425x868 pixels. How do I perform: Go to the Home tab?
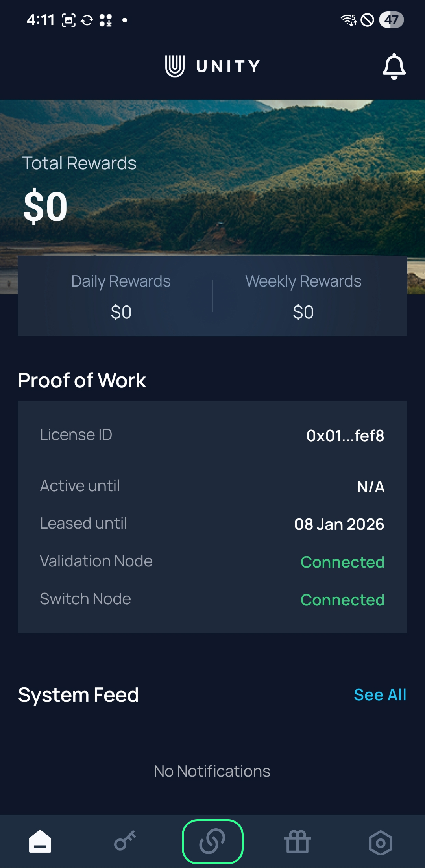(x=40, y=842)
